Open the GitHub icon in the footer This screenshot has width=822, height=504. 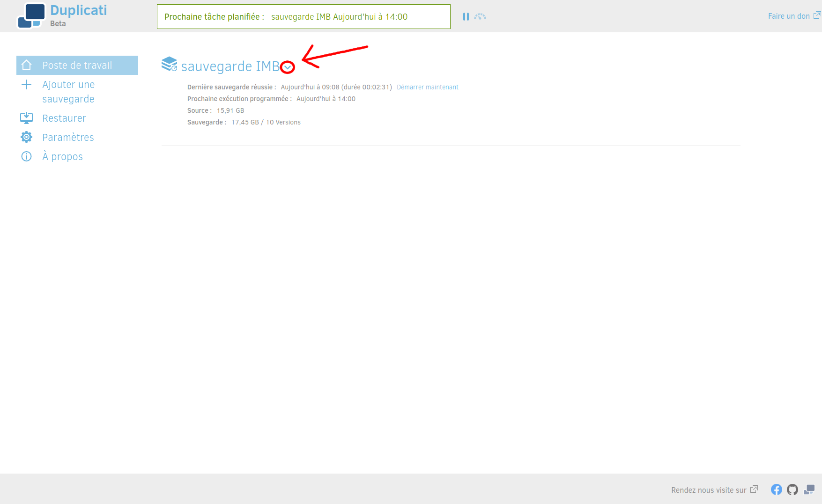tap(792, 489)
